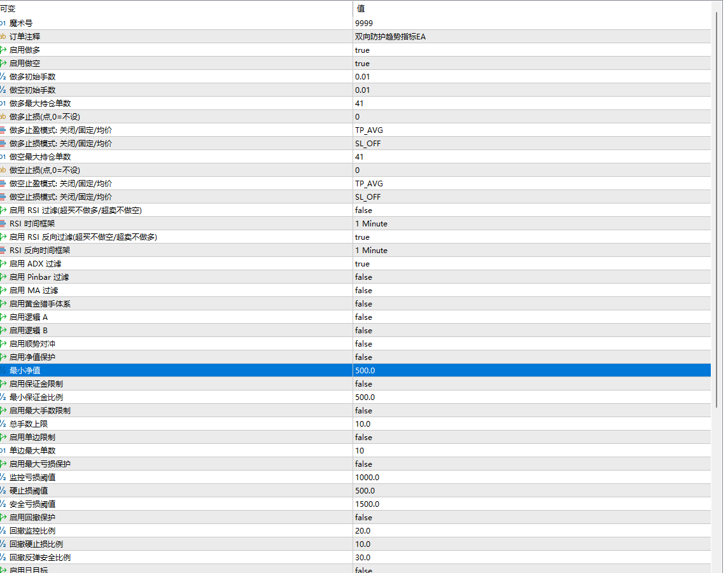
Task: Click the enum list icon beside RSI 时间框架
Action: point(3,224)
